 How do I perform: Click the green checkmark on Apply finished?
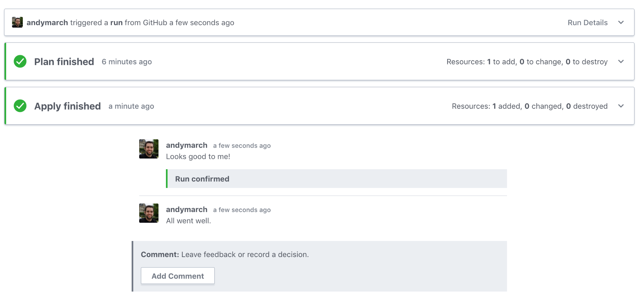pos(20,106)
